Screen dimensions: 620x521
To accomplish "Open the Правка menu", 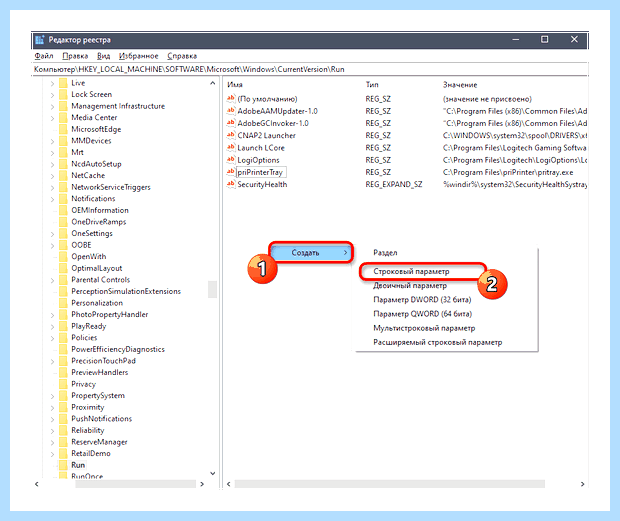I will (75, 56).
